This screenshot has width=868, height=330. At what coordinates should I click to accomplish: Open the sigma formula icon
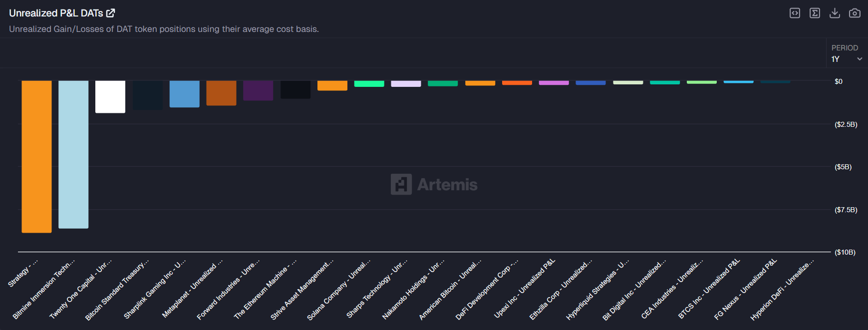[x=815, y=13]
